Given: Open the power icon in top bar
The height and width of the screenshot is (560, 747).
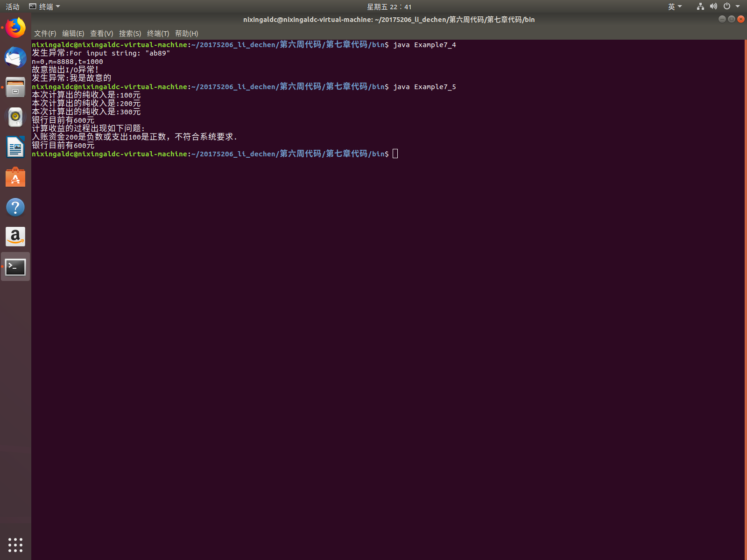Looking at the screenshot, I should [x=727, y=7].
